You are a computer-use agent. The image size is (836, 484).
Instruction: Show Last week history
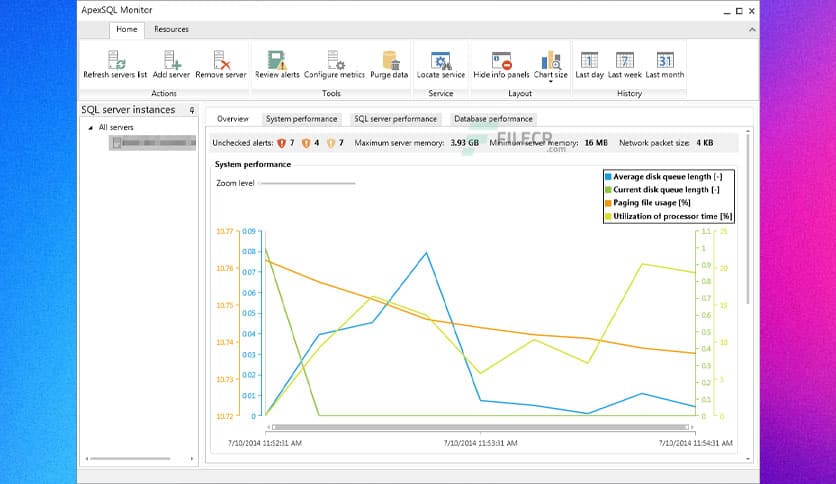click(x=624, y=64)
